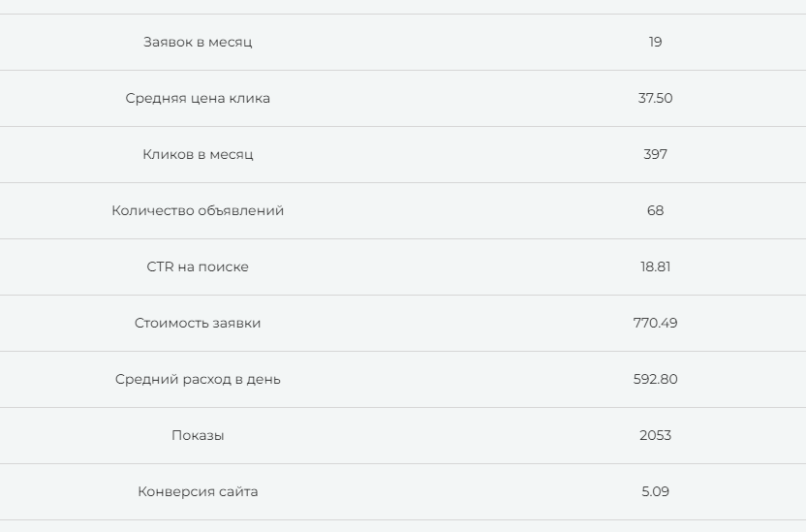The image size is (806, 532).
Task: Click the 'Средний расход в день' label
Action: pyautogui.click(x=198, y=379)
